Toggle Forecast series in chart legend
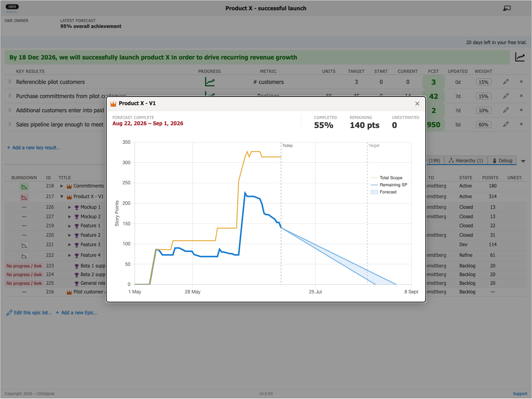Viewport: 532px width, 399px height. (x=384, y=192)
